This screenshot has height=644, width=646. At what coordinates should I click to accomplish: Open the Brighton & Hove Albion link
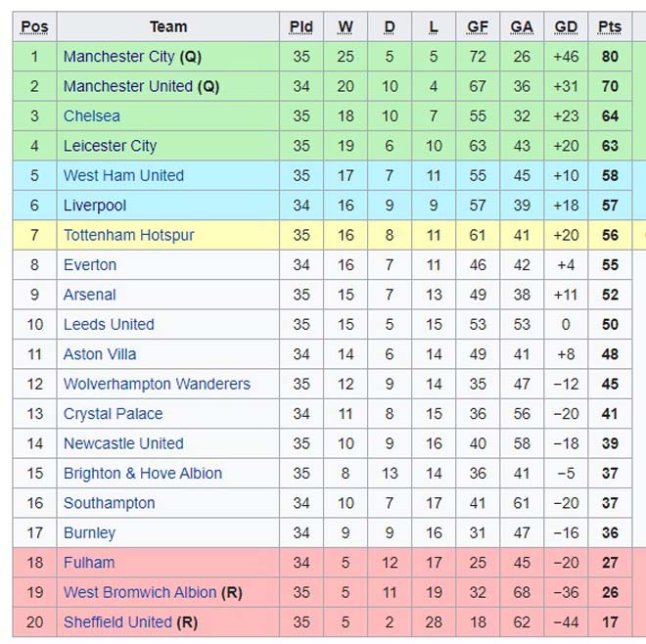pyautogui.click(x=143, y=474)
